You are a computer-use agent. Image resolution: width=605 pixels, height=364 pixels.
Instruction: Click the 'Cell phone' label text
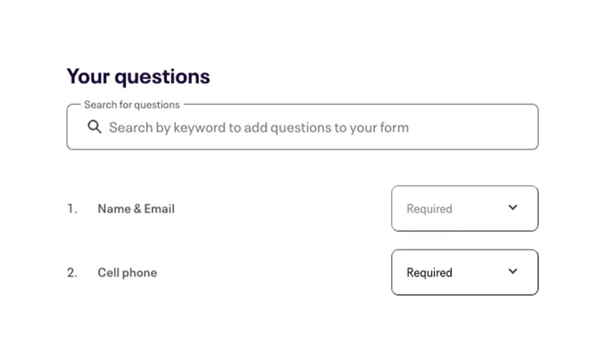coord(128,272)
